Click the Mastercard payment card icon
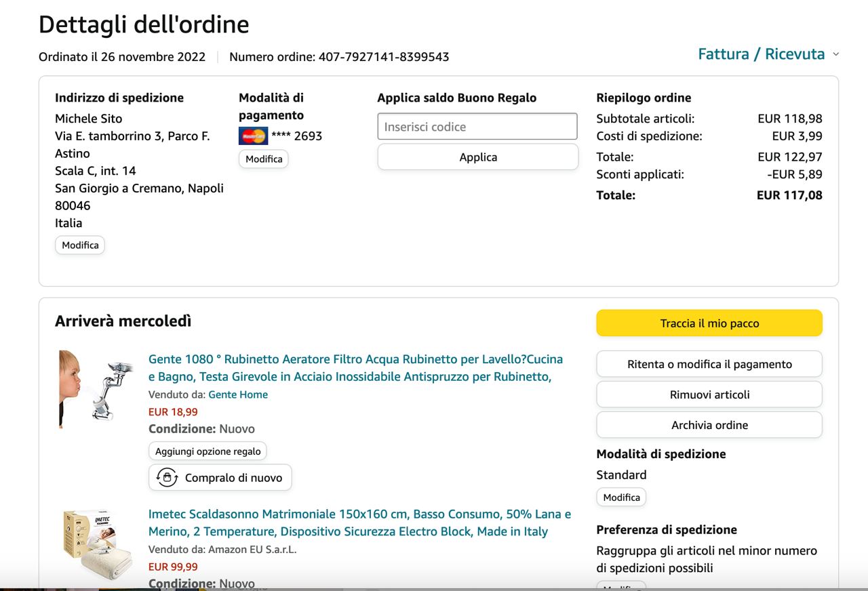Screen dimensions: 868x591 click(x=253, y=136)
